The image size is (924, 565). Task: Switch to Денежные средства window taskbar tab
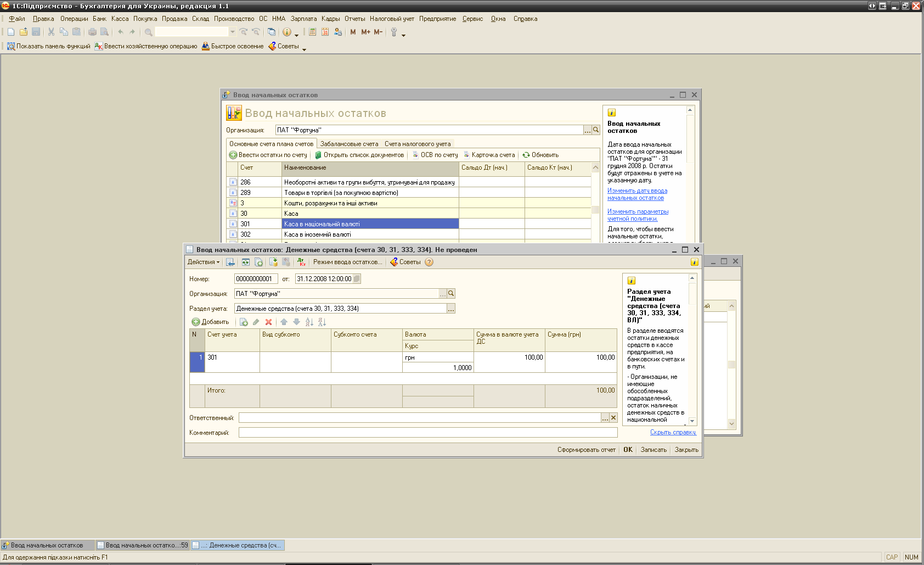[x=238, y=545]
